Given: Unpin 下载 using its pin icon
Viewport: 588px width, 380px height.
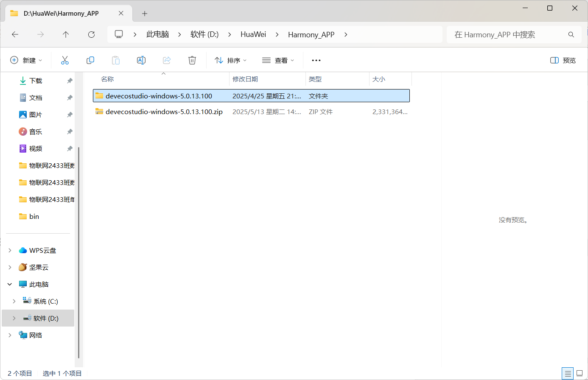Looking at the screenshot, I should pyautogui.click(x=70, y=81).
